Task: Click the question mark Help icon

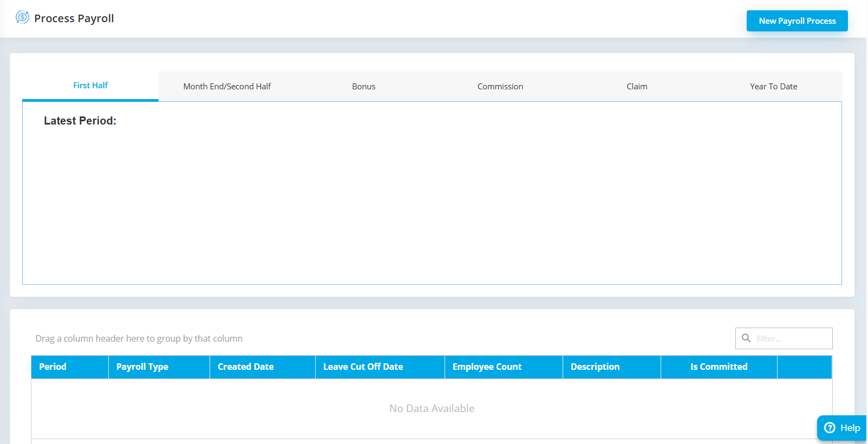Action: coord(829,428)
